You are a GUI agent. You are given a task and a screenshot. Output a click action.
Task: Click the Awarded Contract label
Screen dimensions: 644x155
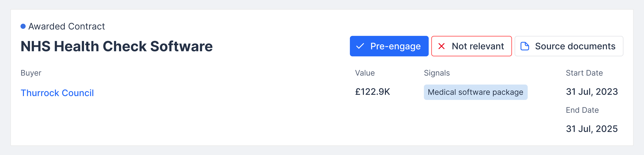(x=66, y=26)
